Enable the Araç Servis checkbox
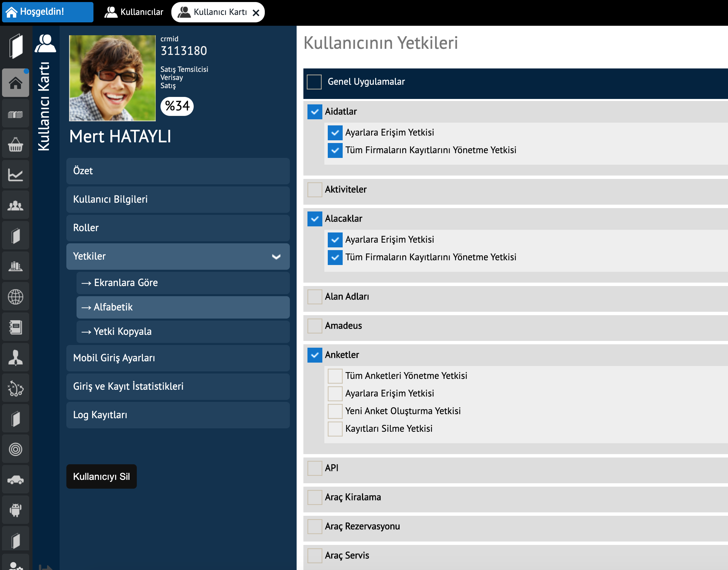Image resolution: width=728 pixels, height=570 pixels. [x=315, y=555]
